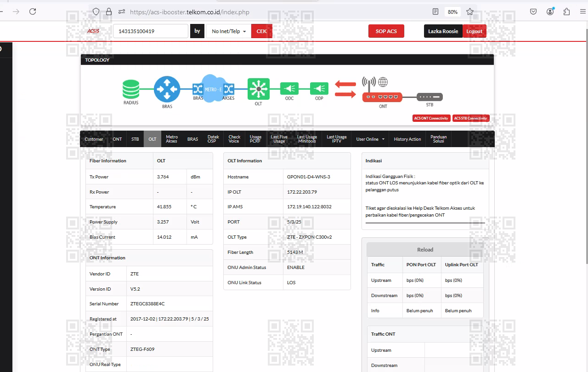Screen dimensions: 588x372
Task: Open the Last Usage Minitools tab
Action: pyautogui.click(x=307, y=139)
